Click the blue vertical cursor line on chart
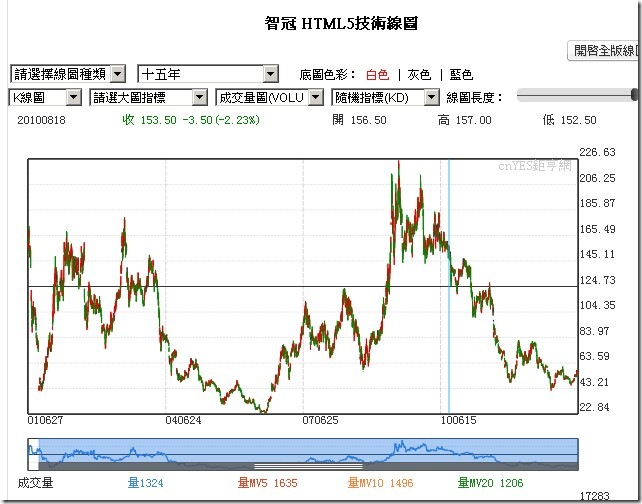Viewport: 642px width, 504px height. tap(448, 300)
